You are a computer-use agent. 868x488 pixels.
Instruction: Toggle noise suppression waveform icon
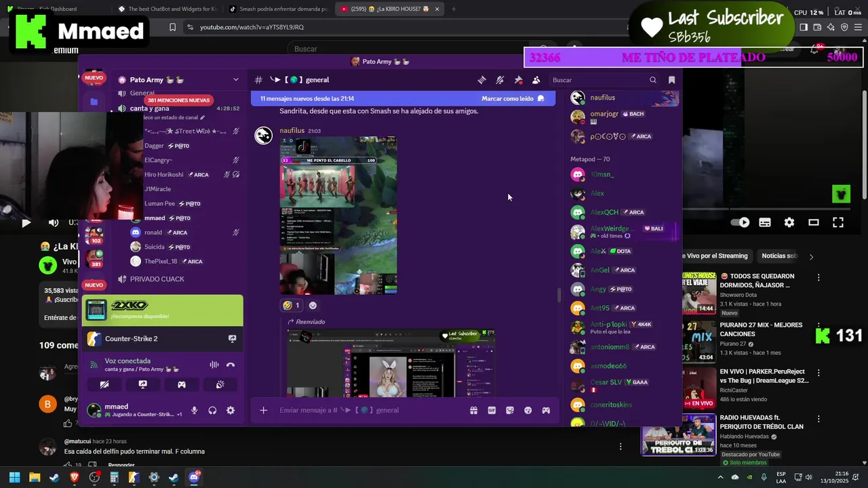tap(214, 365)
